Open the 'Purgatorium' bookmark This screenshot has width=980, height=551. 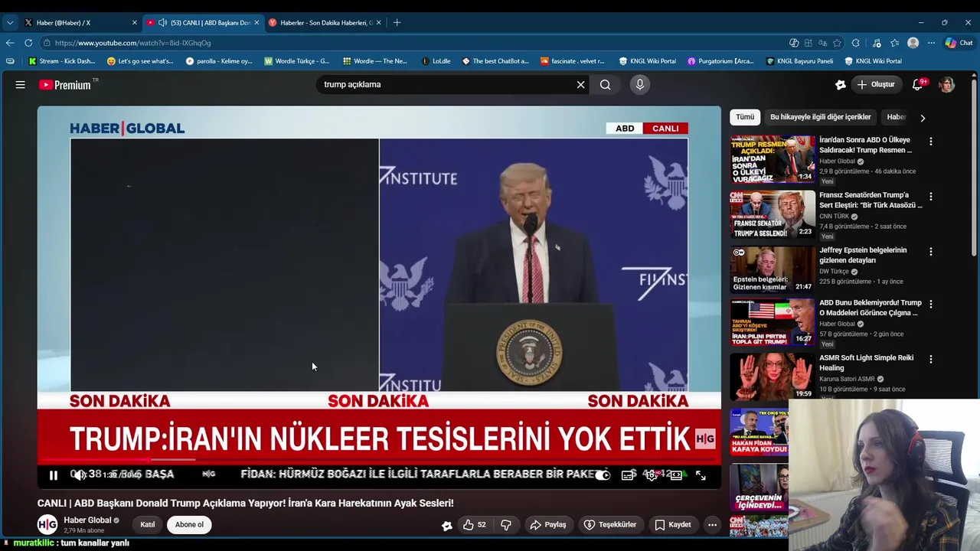pos(720,61)
